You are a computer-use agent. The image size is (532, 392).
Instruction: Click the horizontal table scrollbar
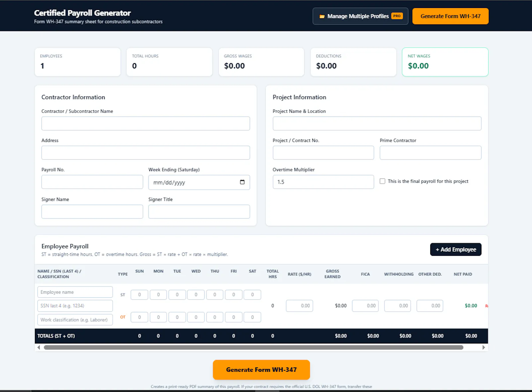point(253,347)
